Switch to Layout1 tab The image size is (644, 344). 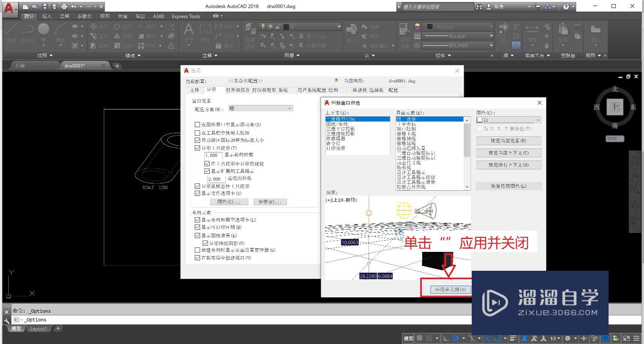[x=39, y=329]
